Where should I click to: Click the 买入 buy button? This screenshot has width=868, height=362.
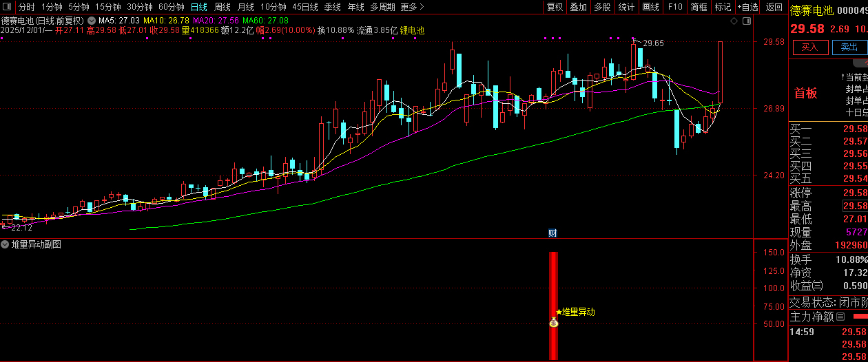pyautogui.click(x=810, y=47)
